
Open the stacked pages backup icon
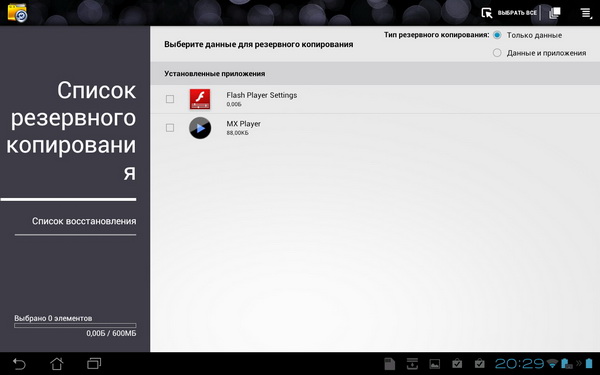[x=555, y=13]
